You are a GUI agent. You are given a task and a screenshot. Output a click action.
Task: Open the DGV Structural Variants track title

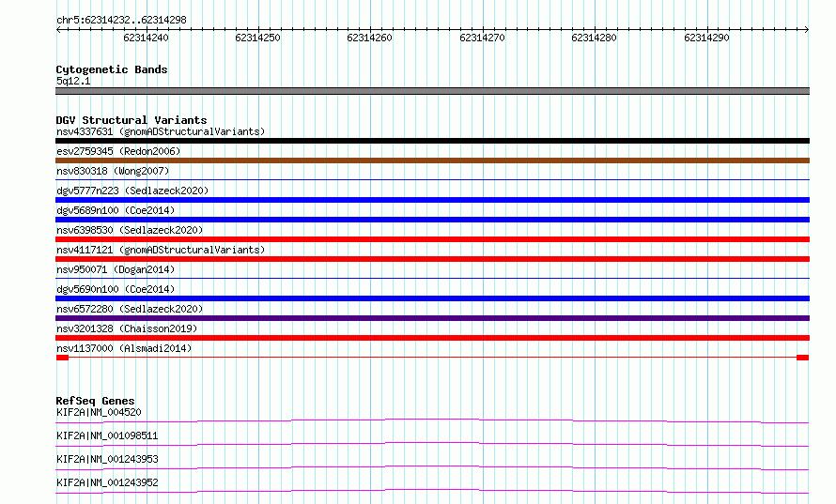tap(132, 120)
